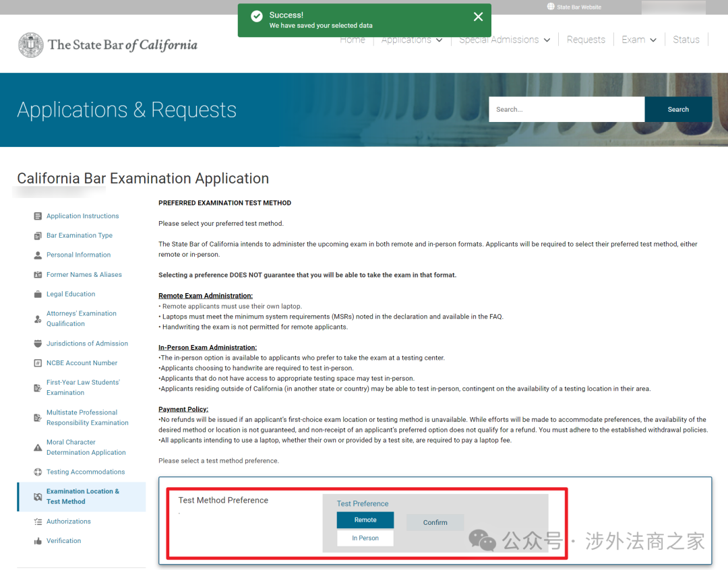
Task: Click the 'California Bar Examination Application' heading
Action: click(x=143, y=179)
